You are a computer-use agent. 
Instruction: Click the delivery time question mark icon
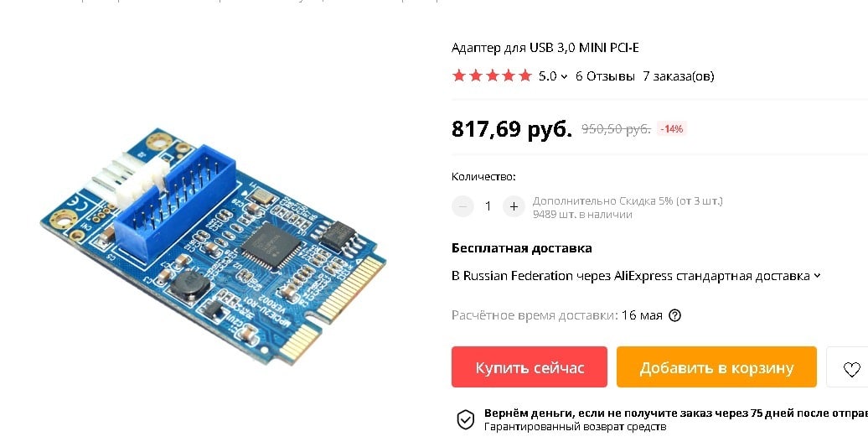[674, 315]
